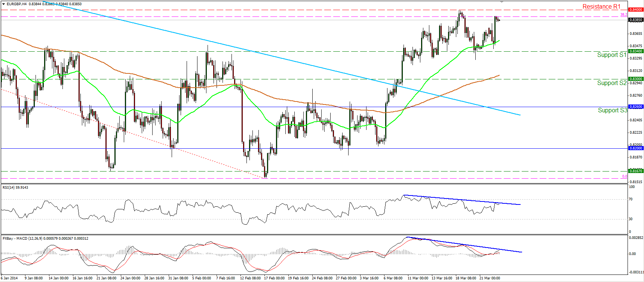Click the 18 Mar 08:00 time axis label
The width and height of the screenshot is (644, 282).
[x=466, y=278]
